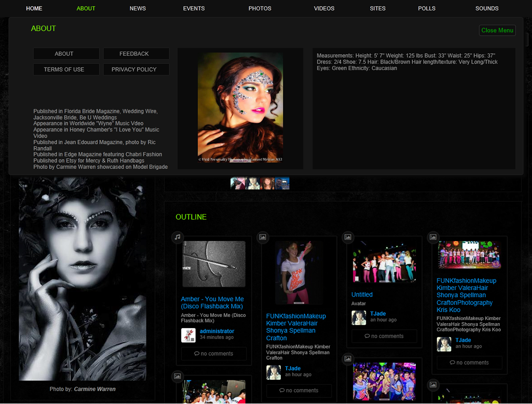532x404 pixels.
Task: Click TJade avatar in Crafton card
Action: pyautogui.click(x=274, y=372)
